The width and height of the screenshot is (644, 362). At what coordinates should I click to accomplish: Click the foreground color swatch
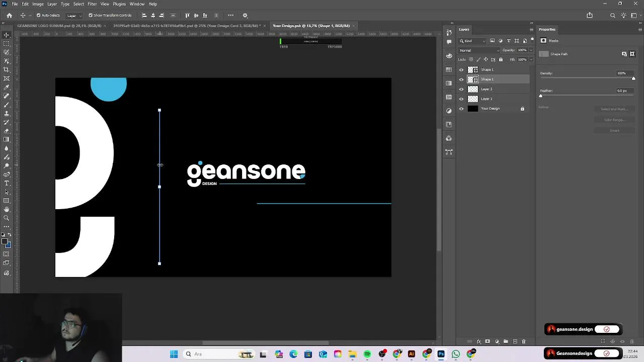point(5,242)
